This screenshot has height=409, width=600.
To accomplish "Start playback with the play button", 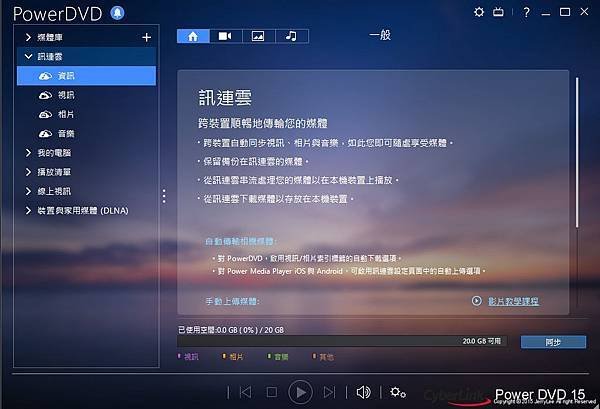I will (x=300, y=392).
